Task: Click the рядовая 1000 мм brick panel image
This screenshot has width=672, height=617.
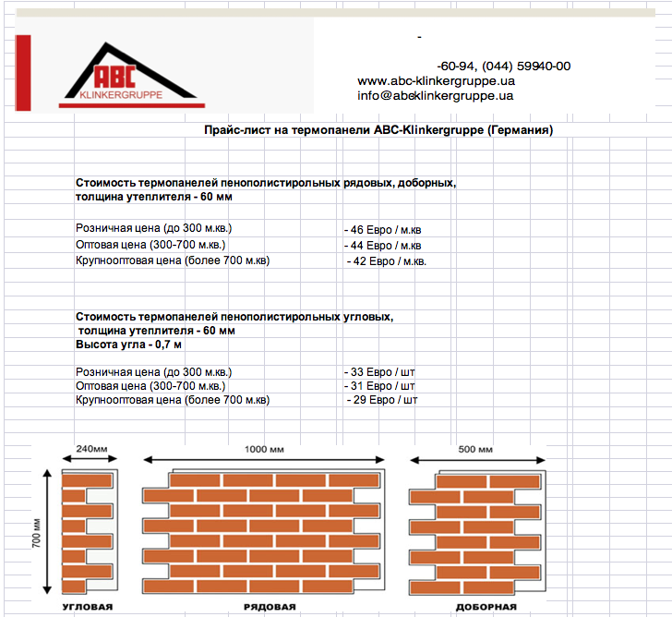Action: click(264, 532)
